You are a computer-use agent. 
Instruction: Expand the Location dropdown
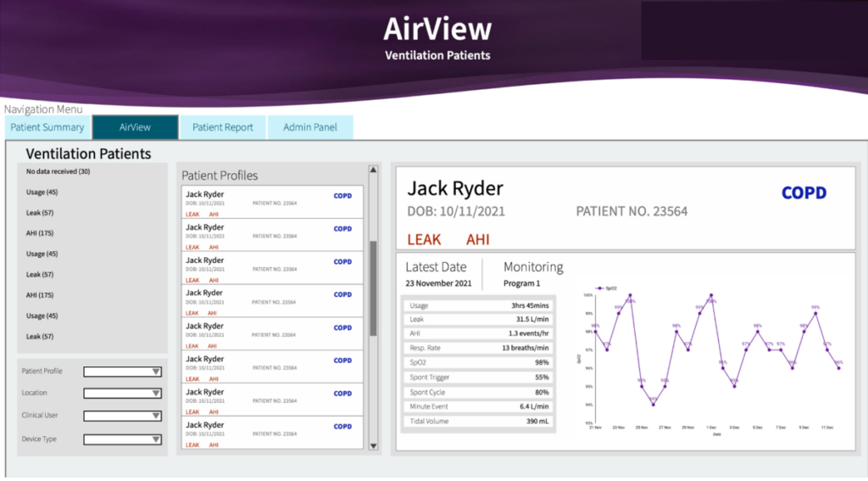coord(122,394)
